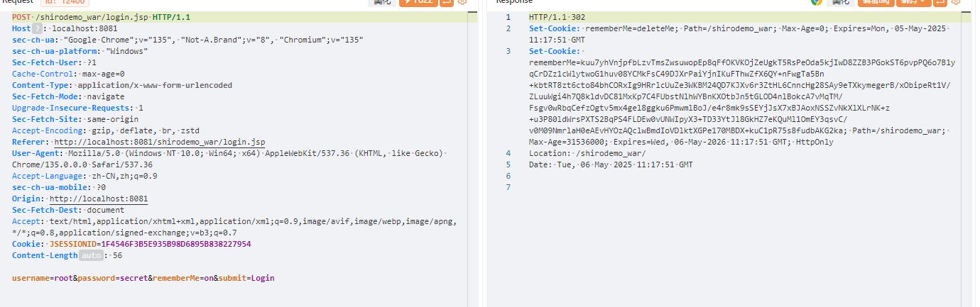The width and height of the screenshot is (980, 307).
Task: Click the Sec-Fetch-Site same-origin line
Action: (x=75, y=119)
